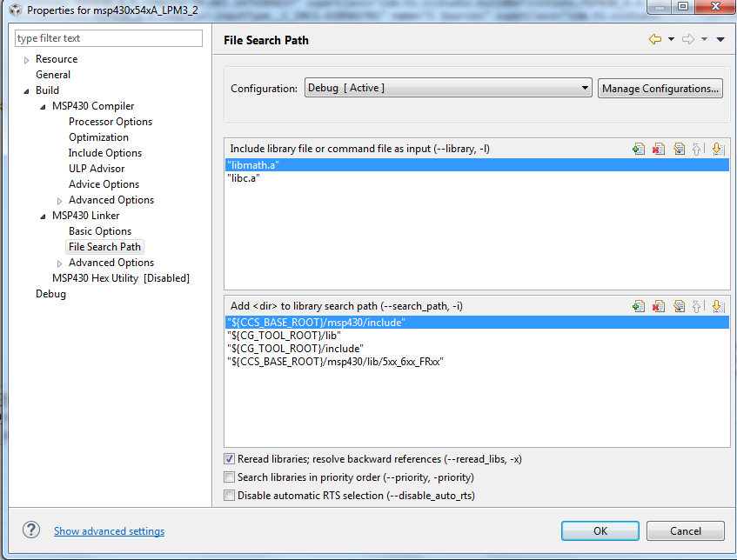Select General in the tree
Screen dimensions: 737x560
coord(53,75)
